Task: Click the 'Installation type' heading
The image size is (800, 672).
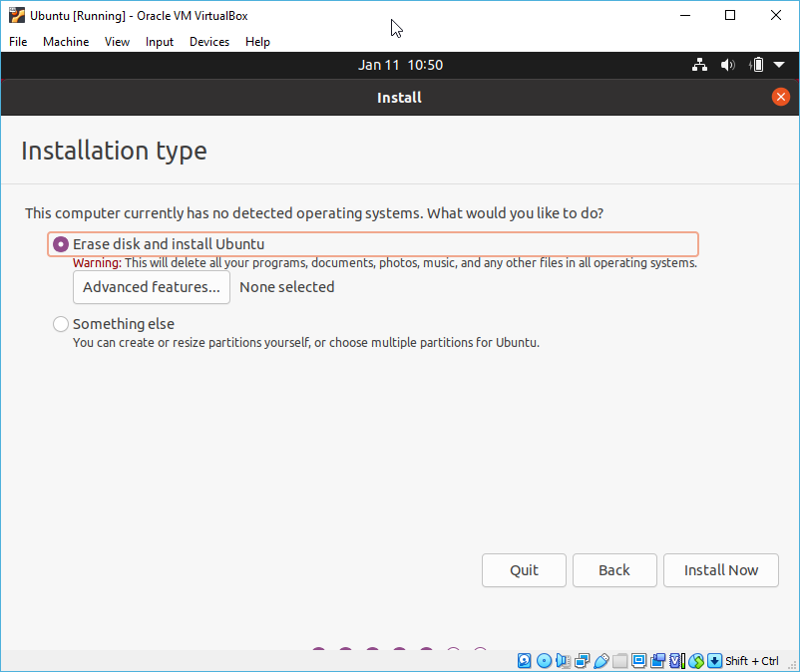Action: 114,151
